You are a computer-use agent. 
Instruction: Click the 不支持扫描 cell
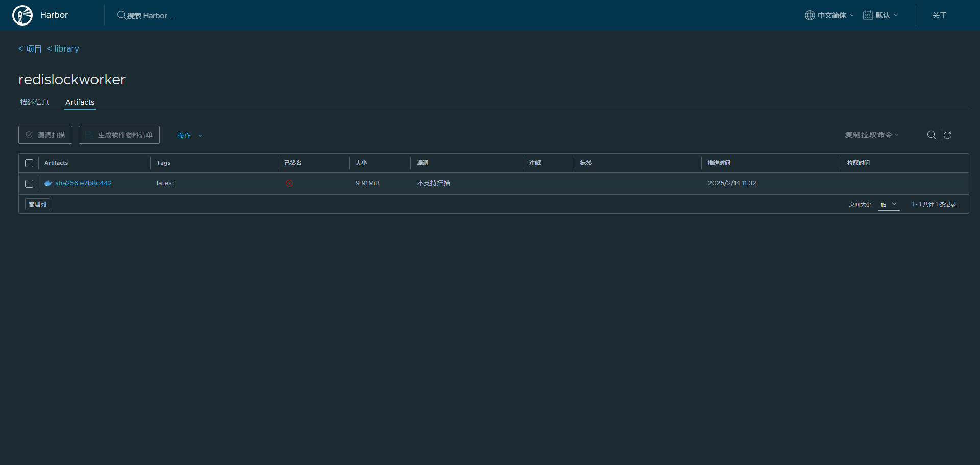[x=433, y=183]
